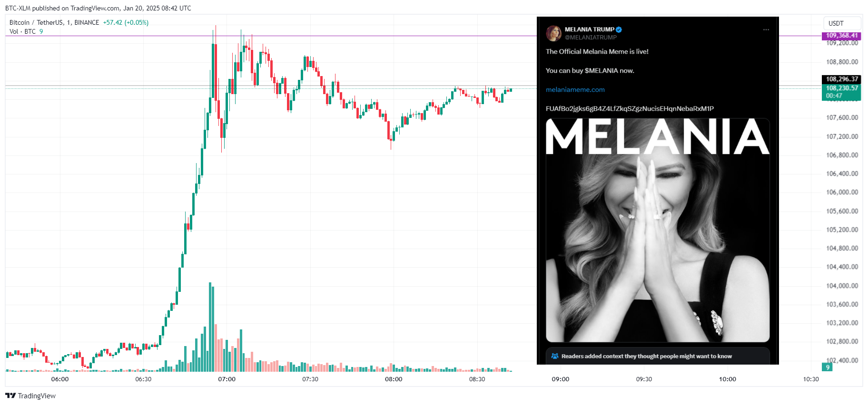The width and height of the screenshot is (868, 405).
Task: Click the 08:30 time axis marker
Action: [x=477, y=379]
